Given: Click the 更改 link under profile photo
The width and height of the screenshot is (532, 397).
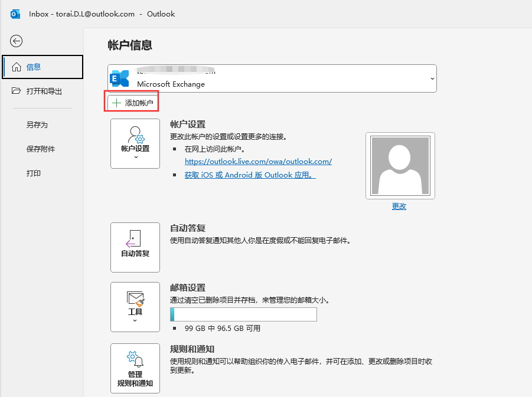Looking at the screenshot, I should tap(399, 206).
